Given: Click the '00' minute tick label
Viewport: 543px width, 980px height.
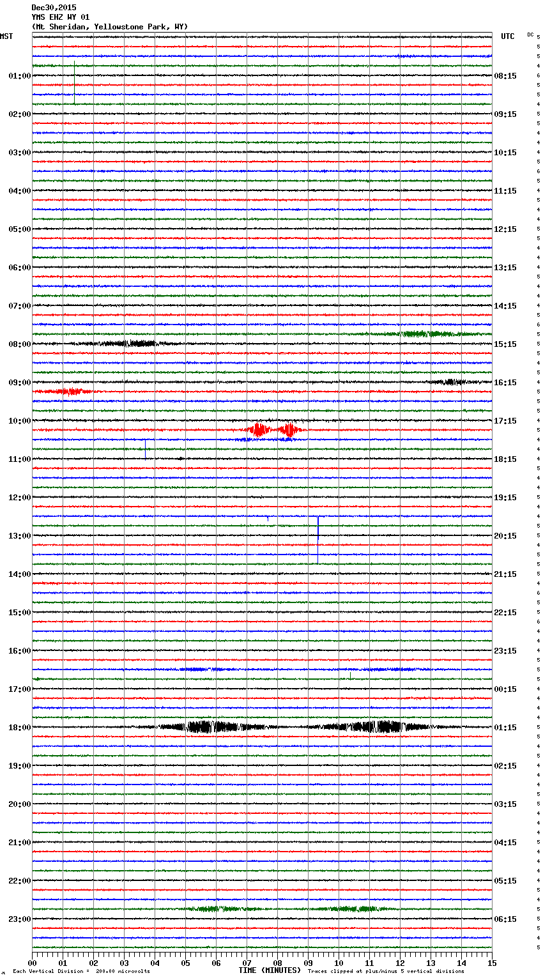Looking at the screenshot, I should click(32, 963).
